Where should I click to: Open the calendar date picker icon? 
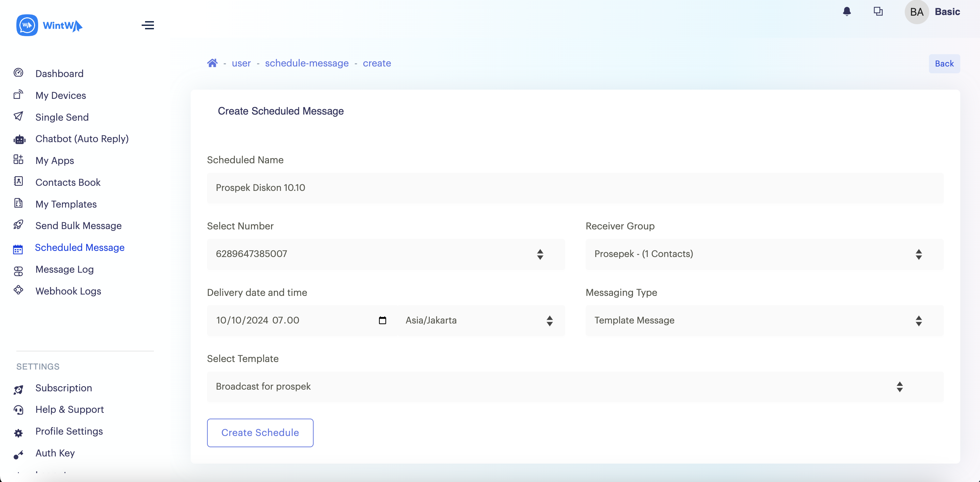click(382, 320)
